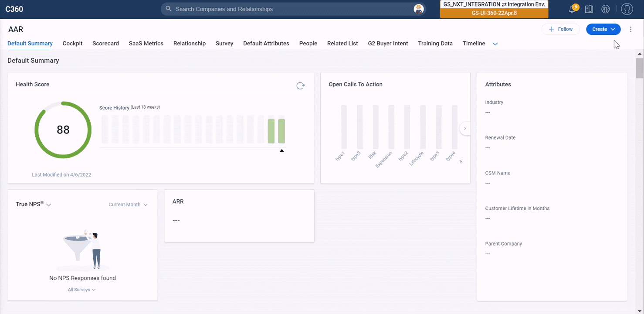Show more tabs using chevron after Timeline
The height and width of the screenshot is (314, 644).
point(495,44)
